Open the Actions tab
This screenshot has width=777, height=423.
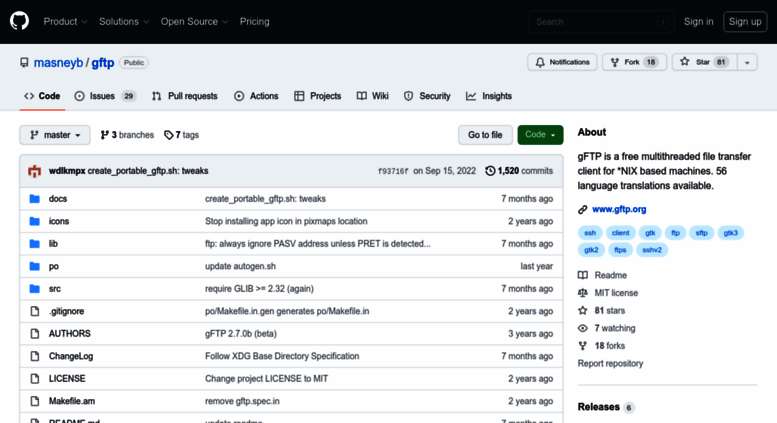coord(256,96)
